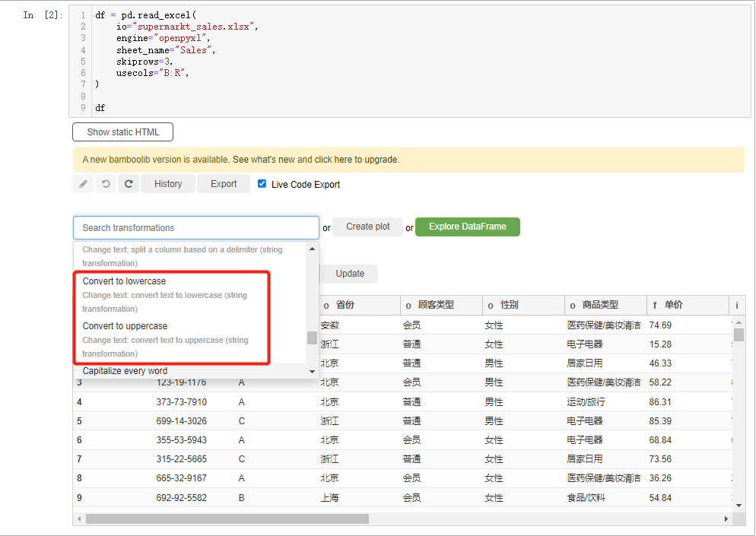Image resolution: width=756 pixels, height=536 pixels.
Task: Open the History button
Action: pos(168,184)
